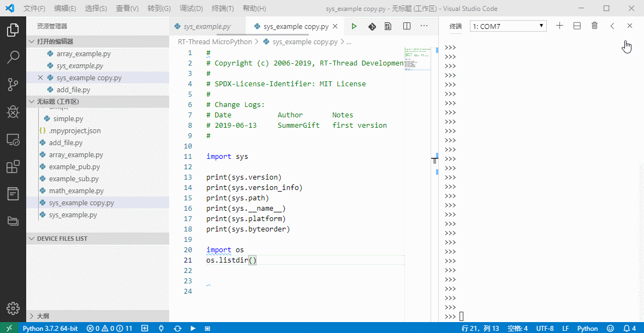
Task: Split the editor to the right
Action: click(x=407, y=26)
